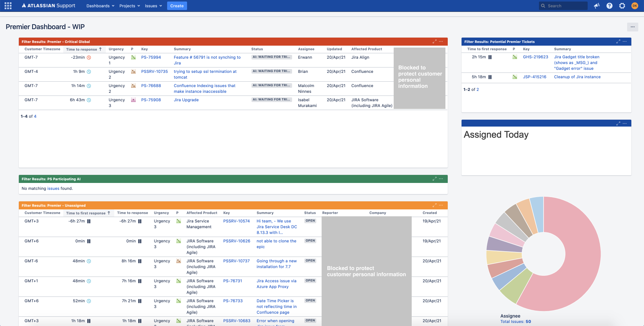Click the Filter Results: Premier - Critical Global title
This screenshot has height=326, width=644.
tap(56, 42)
